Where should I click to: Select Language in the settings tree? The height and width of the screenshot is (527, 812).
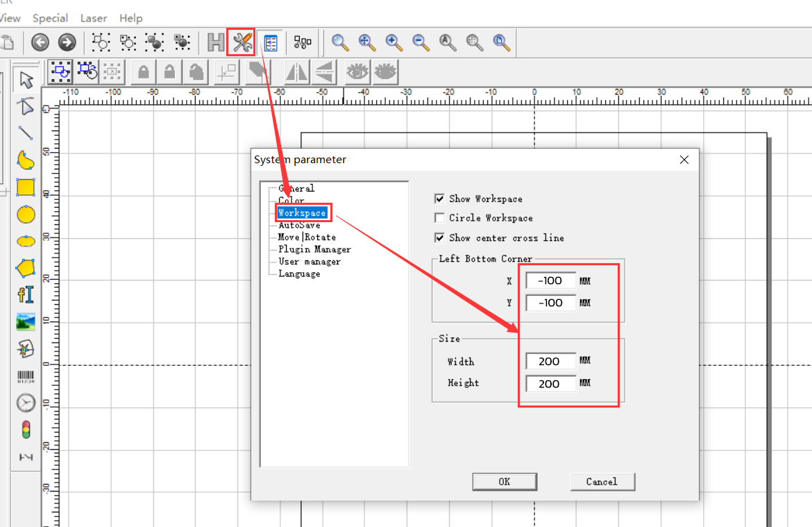299,274
